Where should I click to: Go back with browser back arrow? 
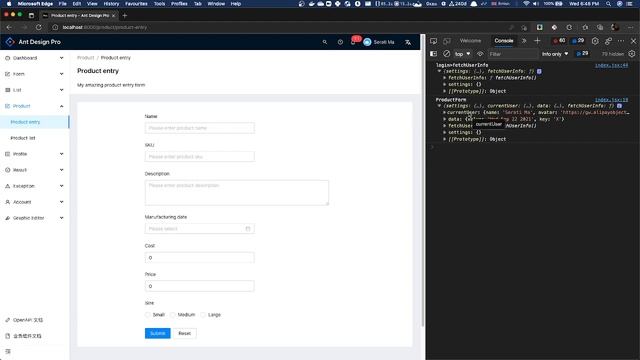click(x=9, y=27)
